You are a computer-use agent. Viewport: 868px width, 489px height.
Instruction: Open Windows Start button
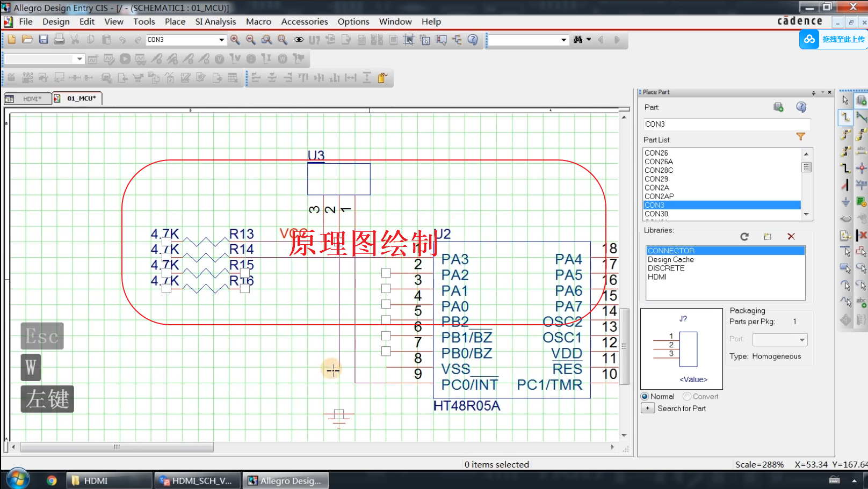(x=17, y=479)
